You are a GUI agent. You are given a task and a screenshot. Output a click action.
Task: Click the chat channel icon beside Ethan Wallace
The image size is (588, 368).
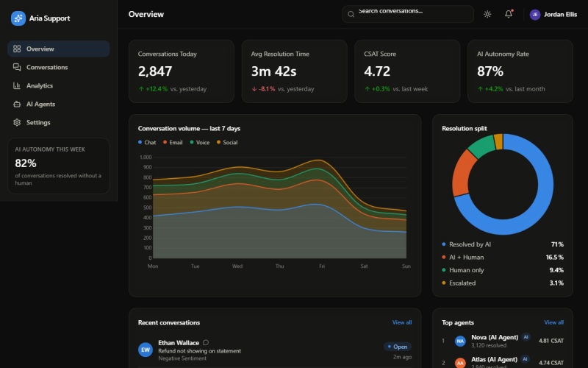206,342
